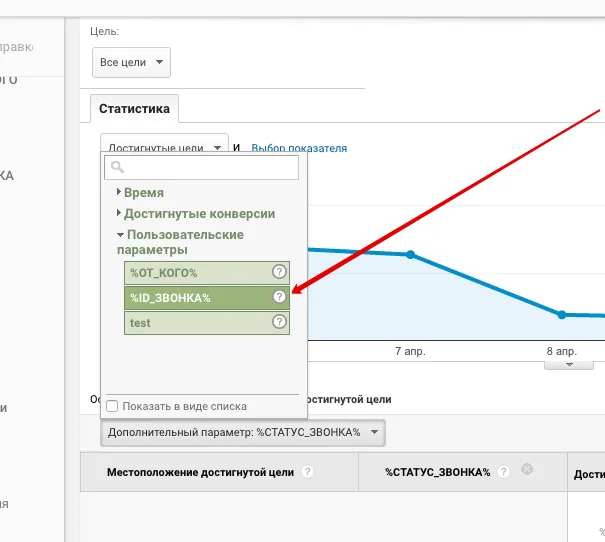Open help for Местоположение достигнутой цели column
The width and height of the screenshot is (605, 542).
pos(308,471)
